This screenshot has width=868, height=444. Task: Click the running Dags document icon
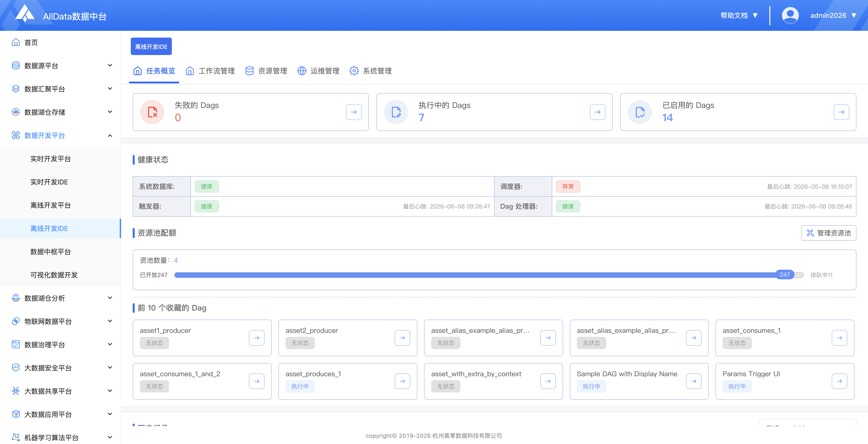click(396, 112)
